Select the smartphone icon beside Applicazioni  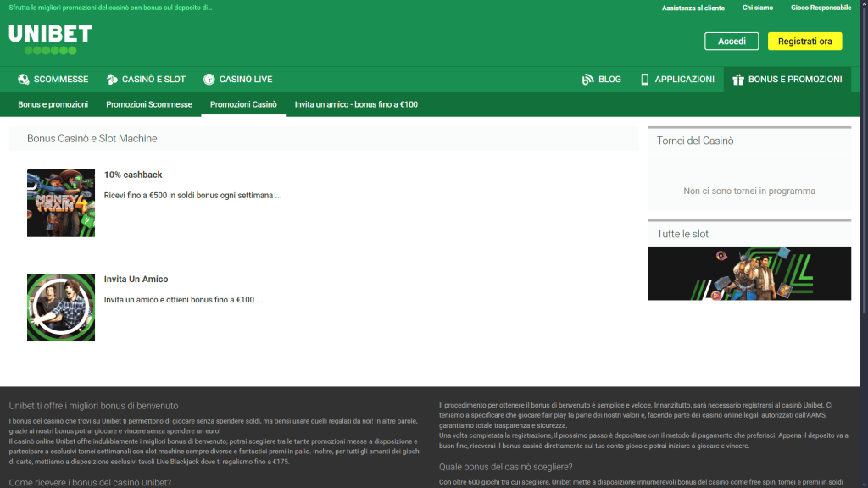[x=645, y=79]
